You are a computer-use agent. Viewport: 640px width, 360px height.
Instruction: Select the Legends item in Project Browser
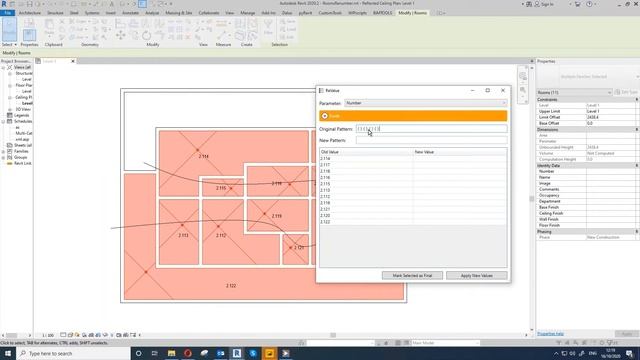(x=21, y=116)
